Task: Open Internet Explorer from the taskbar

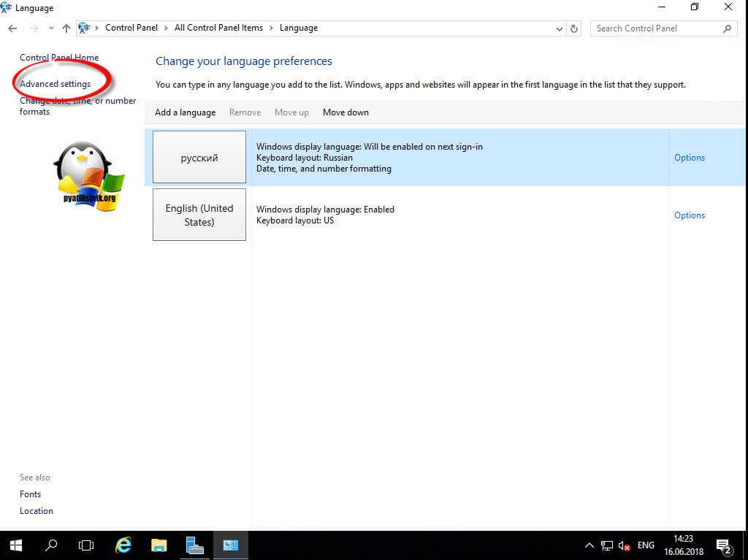Action: tap(123, 545)
